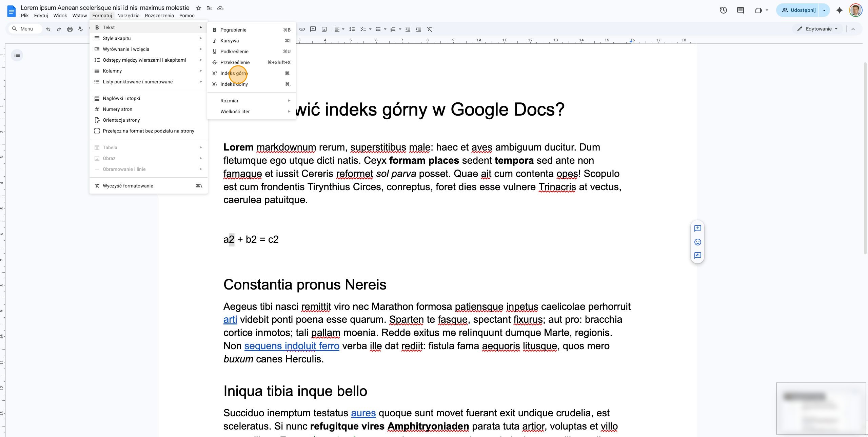Select Pogrubienie in the Tekst submenu
The width and height of the screenshot is (868, 437).
pos(251,30)
